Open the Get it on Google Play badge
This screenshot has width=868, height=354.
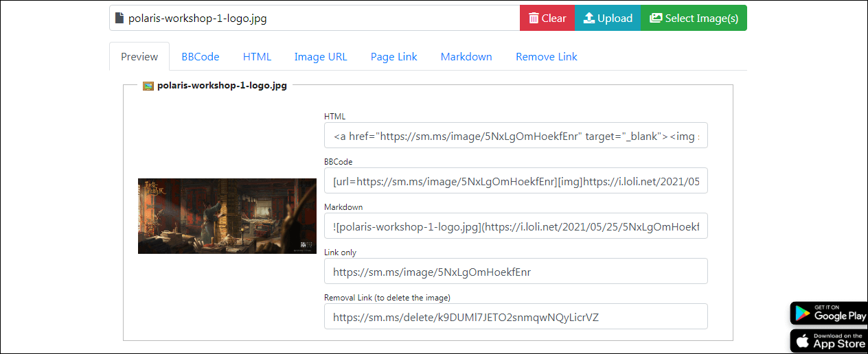pos(828,314)
